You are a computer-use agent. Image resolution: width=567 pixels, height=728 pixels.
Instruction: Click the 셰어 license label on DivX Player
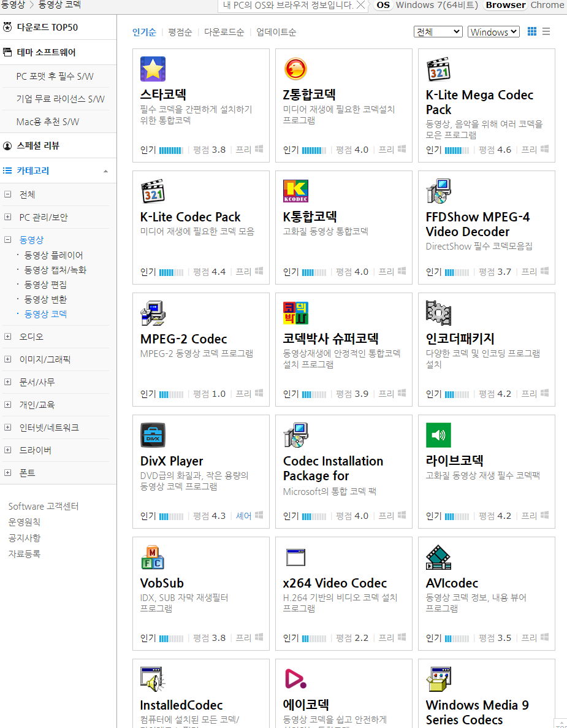pos(243,516)
